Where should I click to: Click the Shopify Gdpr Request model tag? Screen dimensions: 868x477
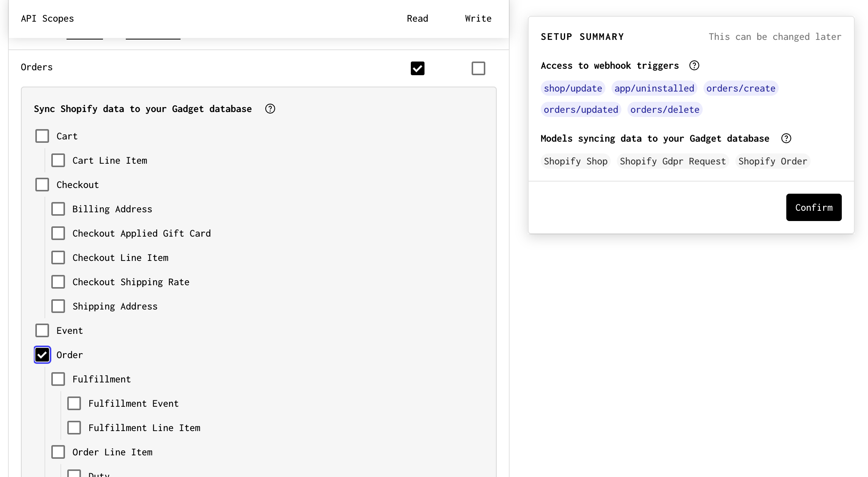(673, 161)
